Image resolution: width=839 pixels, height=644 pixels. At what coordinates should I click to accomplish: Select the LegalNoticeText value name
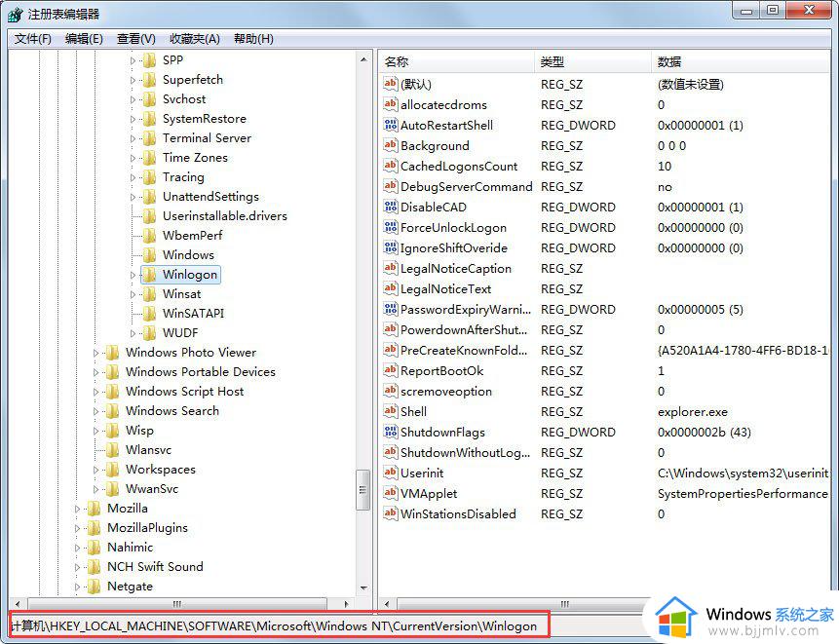pyautogui.click(x=445, y=288)
